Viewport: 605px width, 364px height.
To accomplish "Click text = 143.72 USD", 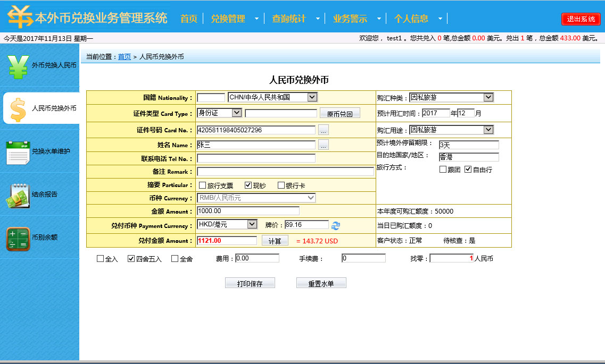I will 317,241.
